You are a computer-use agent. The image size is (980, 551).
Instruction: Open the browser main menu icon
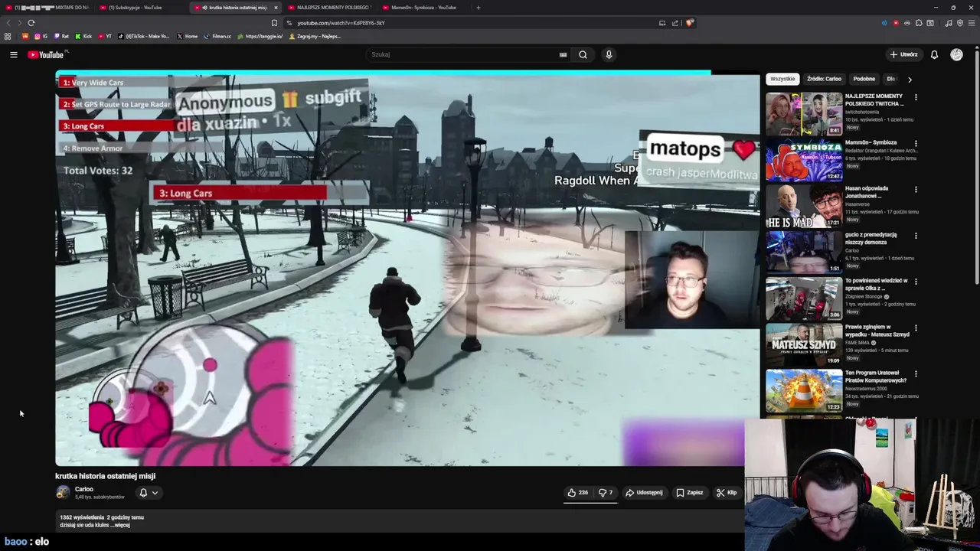[x=971, y=23]
